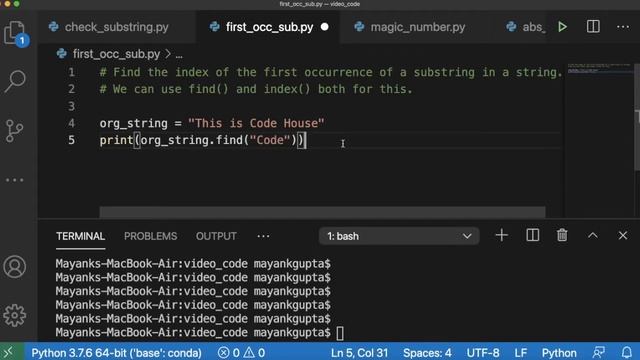The height and width of the screenshot is (360, 640).
Task: Change end of line sequence LF
Action: coord(520,353)
